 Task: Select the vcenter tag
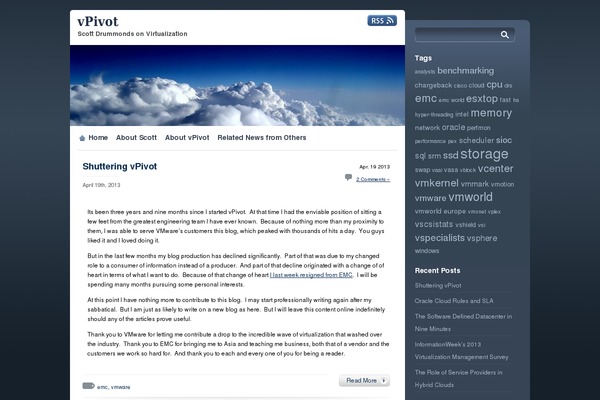tap(496, 169)
